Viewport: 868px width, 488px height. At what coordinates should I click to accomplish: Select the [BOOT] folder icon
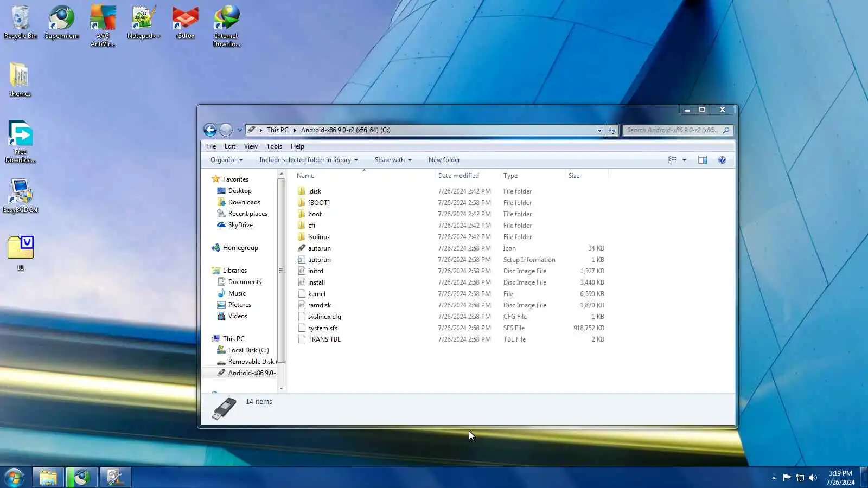tap(302, 203)
